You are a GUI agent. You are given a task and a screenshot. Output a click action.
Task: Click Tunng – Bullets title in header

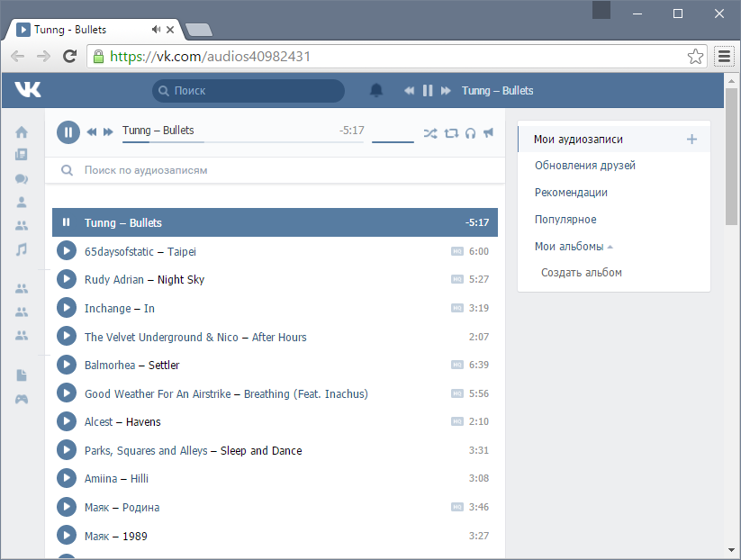point(497,91)
